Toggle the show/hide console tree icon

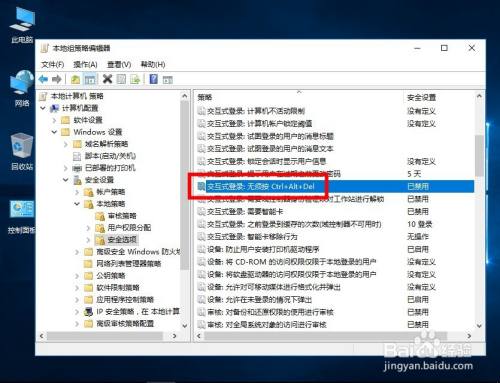(x=90, y=79)
